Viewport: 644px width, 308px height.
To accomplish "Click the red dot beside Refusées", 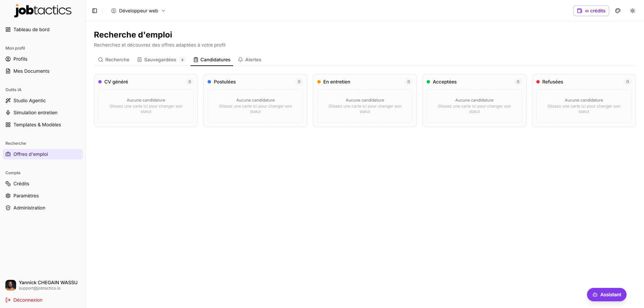I will (538, 82).
